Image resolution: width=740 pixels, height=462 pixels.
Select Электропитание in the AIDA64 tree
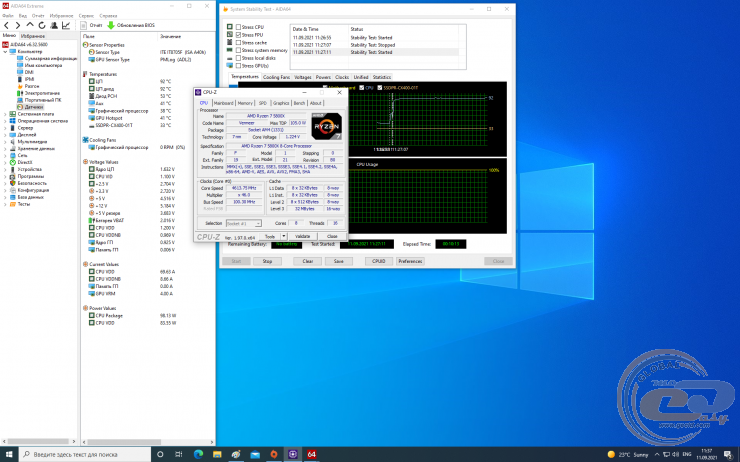click(x=42, y=93)
